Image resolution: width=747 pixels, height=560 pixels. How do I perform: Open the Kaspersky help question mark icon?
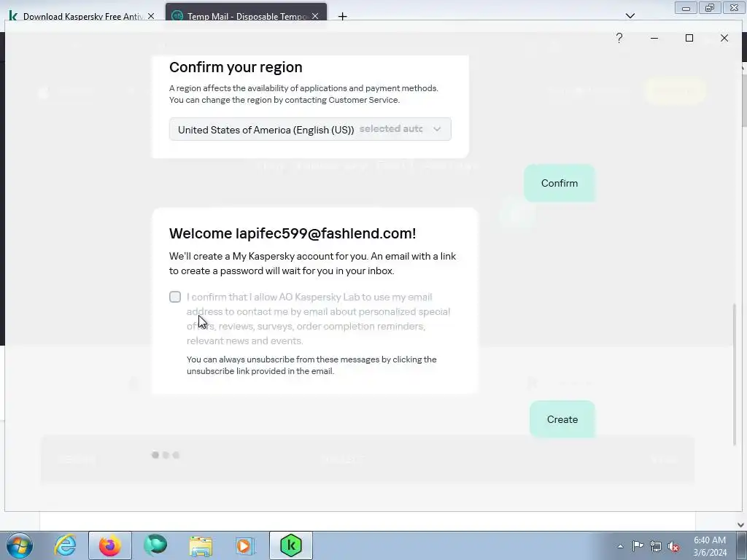coord(619,38)
